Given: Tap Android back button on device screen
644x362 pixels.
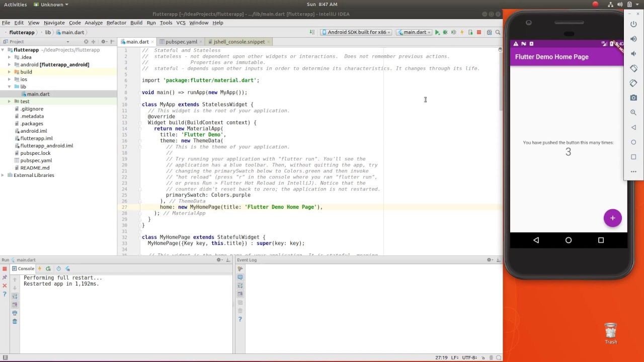Looking at the screenshot, I should (x=536, y=240).
